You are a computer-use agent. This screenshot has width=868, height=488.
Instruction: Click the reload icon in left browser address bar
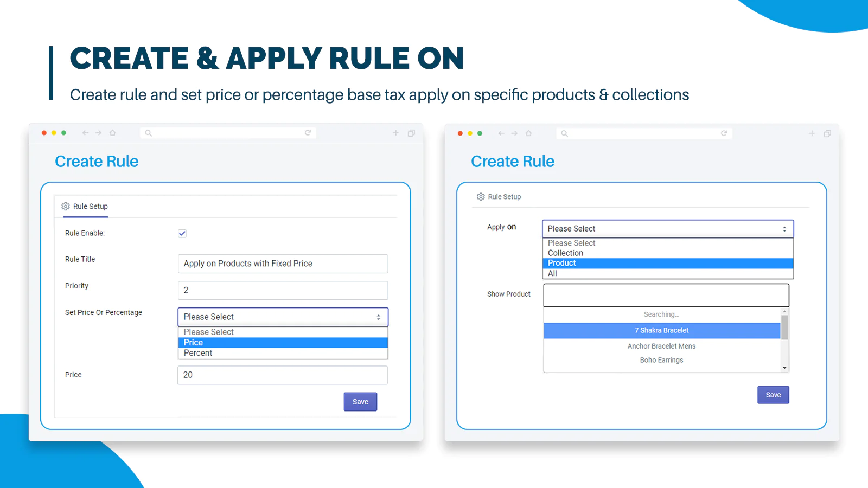point(308,133)
